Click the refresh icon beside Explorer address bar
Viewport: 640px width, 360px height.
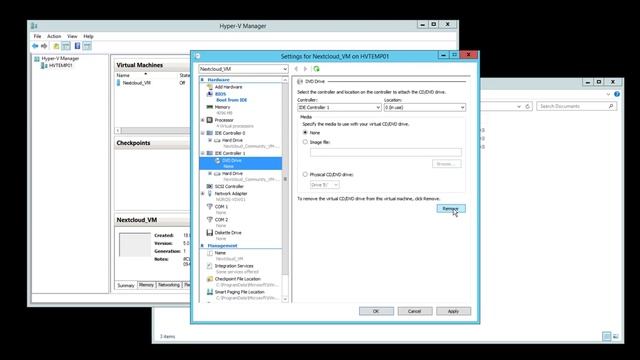[x=527, y=106]
